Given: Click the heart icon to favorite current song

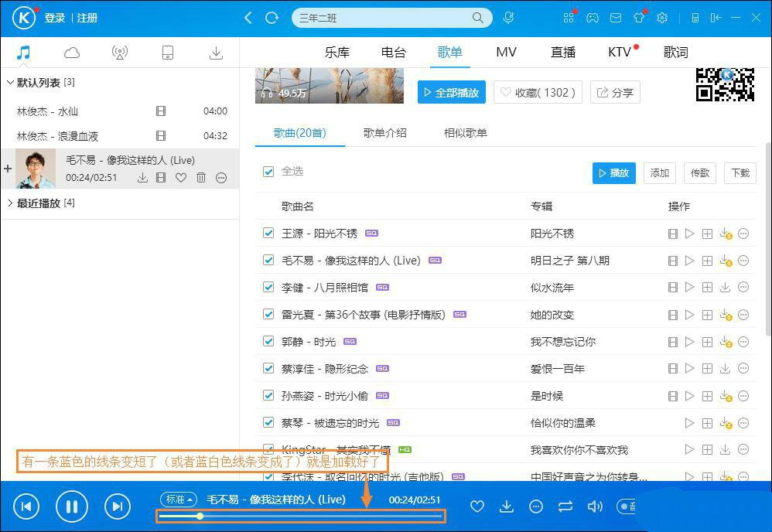Looking at the screenshot, I should (x=477, y=506).
